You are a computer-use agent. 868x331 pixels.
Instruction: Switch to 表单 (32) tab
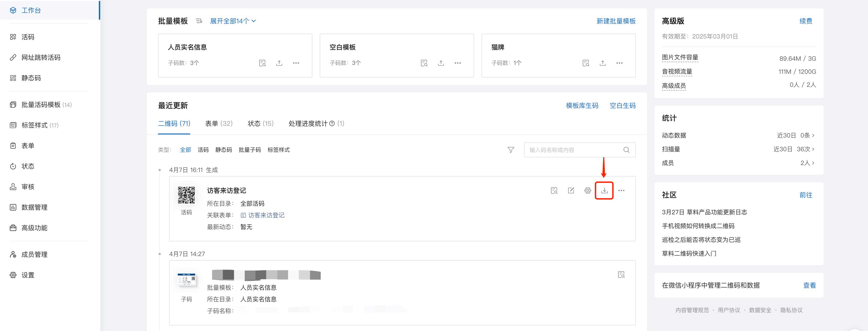219,123
